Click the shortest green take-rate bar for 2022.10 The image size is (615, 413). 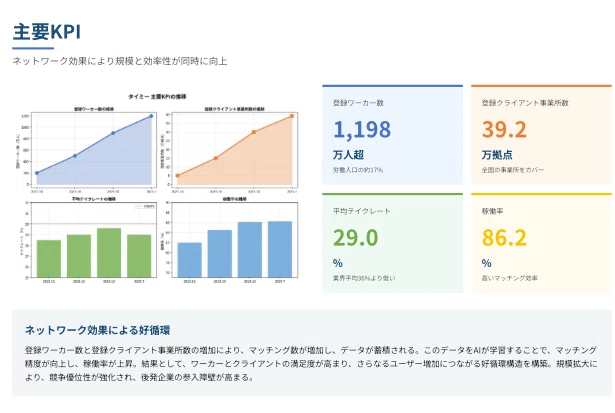[x=49, y=259]
